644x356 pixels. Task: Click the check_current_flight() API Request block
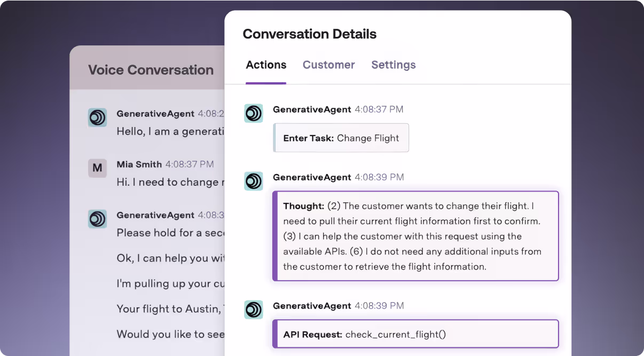coord(416,334)
